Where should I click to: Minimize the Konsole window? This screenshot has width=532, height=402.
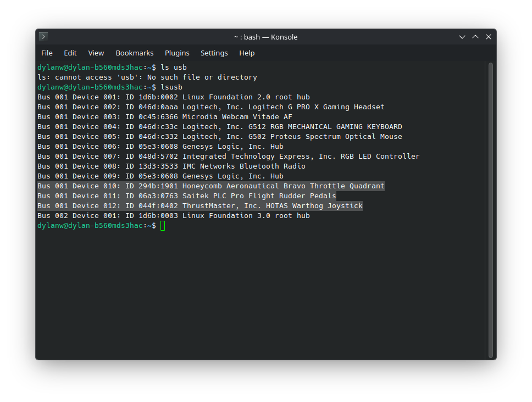[x=462, y=37]
